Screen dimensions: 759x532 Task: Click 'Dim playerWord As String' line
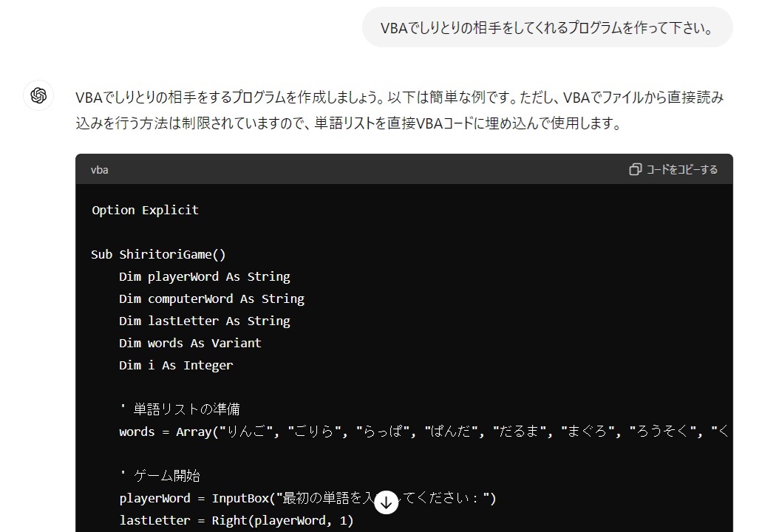pyautogui.click(x=204, y=277)
